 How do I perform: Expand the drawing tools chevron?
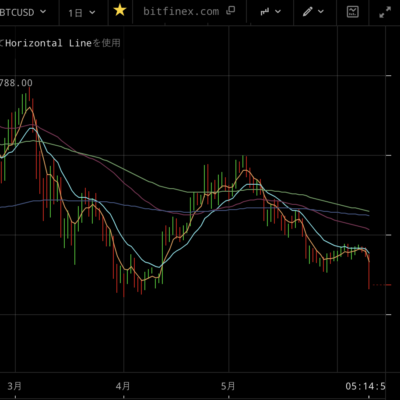point(321,12)
